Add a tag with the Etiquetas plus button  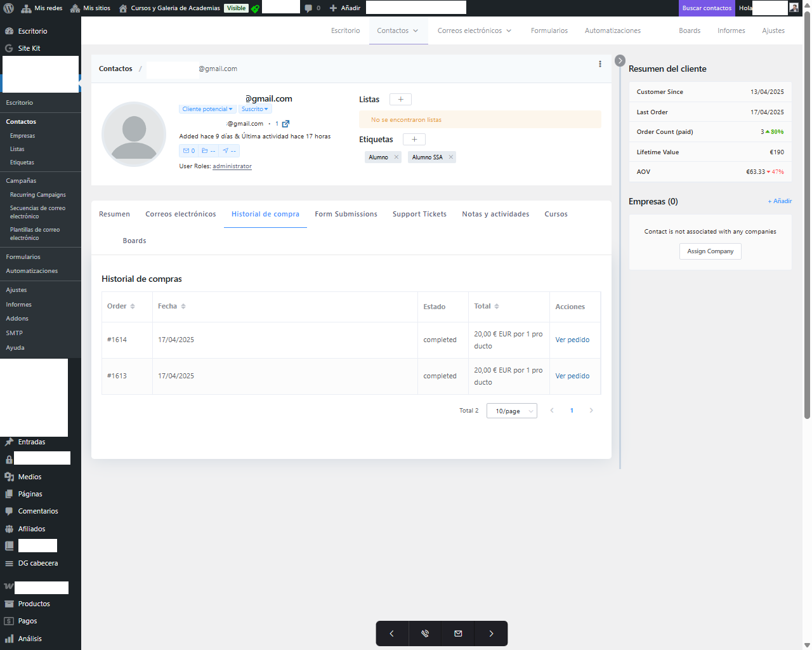tap(414, 140)
